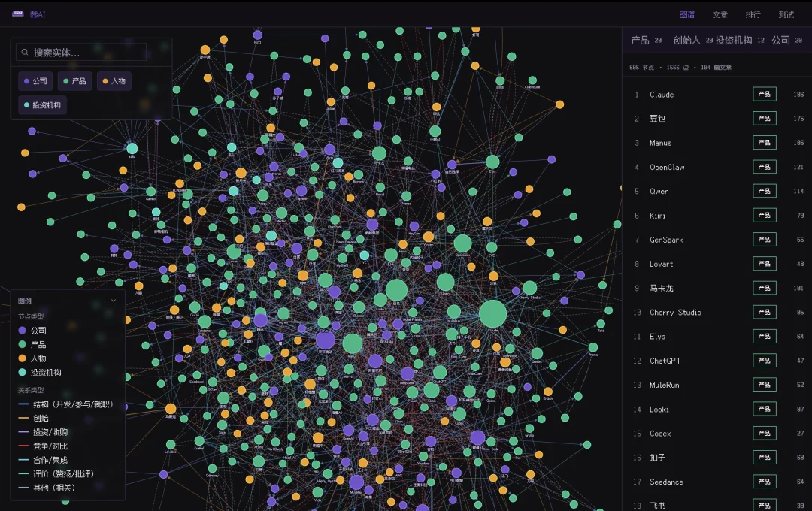The image size is (812, 511).
Task: Select Qwen in the ranking list
Action: click(x=717, y=191)
